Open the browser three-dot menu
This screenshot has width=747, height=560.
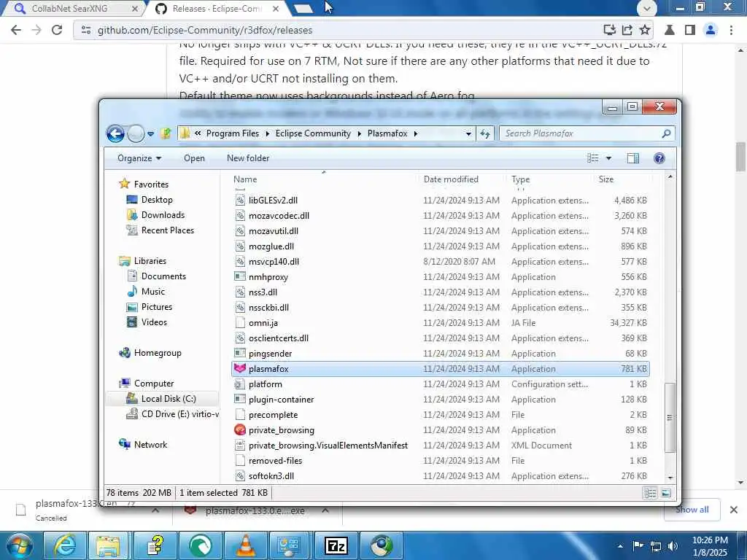pyautogui.click(x=731, y=30)
